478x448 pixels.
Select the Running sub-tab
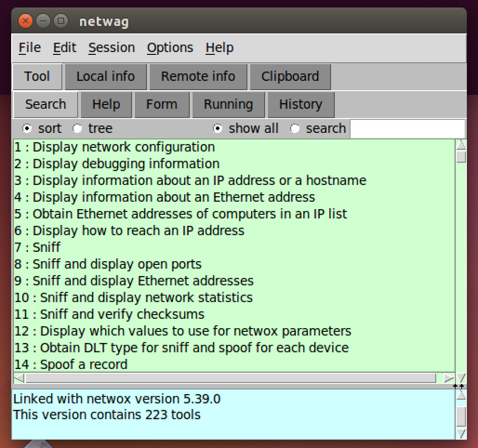(228, 105)
